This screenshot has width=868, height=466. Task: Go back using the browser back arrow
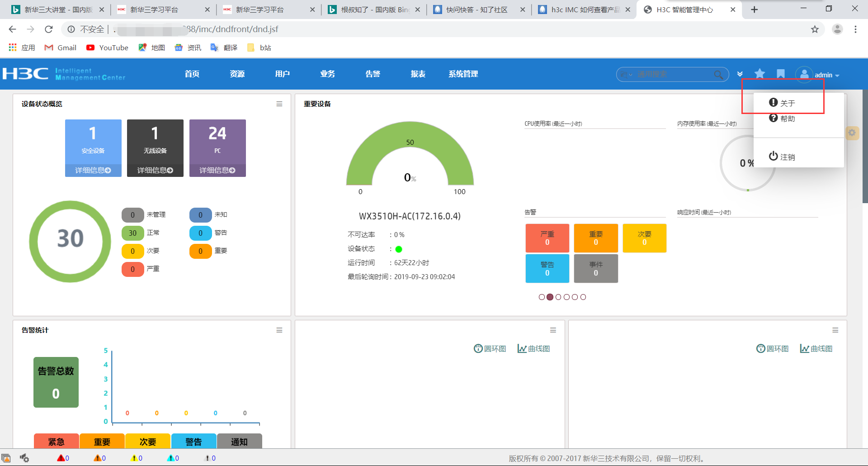(12, 29)
